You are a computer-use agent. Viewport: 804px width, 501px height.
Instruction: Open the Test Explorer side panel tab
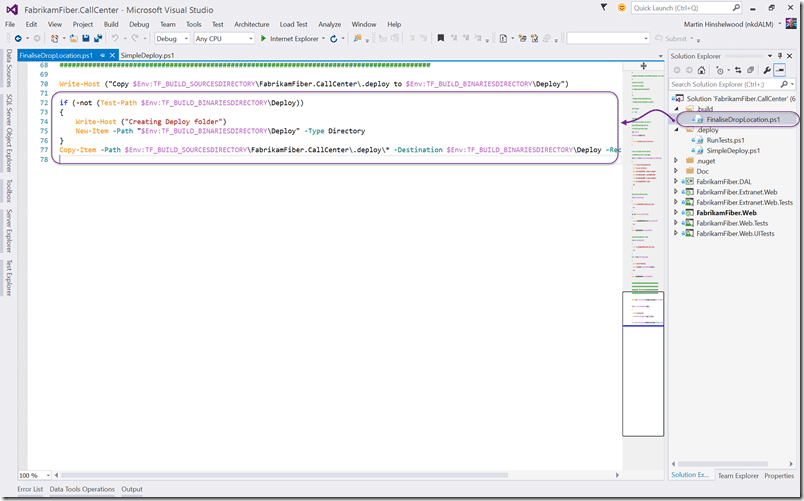click(x=9, y=277)
